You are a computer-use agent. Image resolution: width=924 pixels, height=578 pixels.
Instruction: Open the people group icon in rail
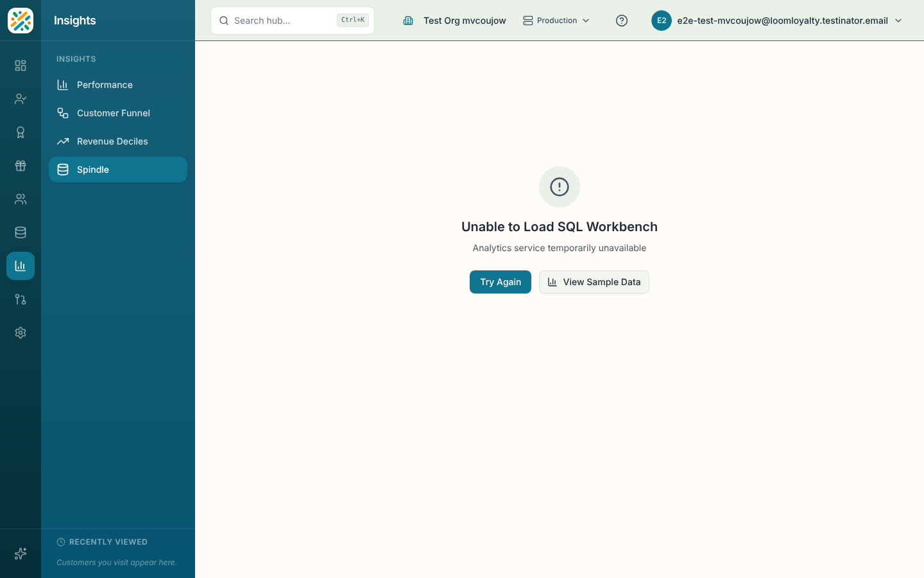point(21,199)
